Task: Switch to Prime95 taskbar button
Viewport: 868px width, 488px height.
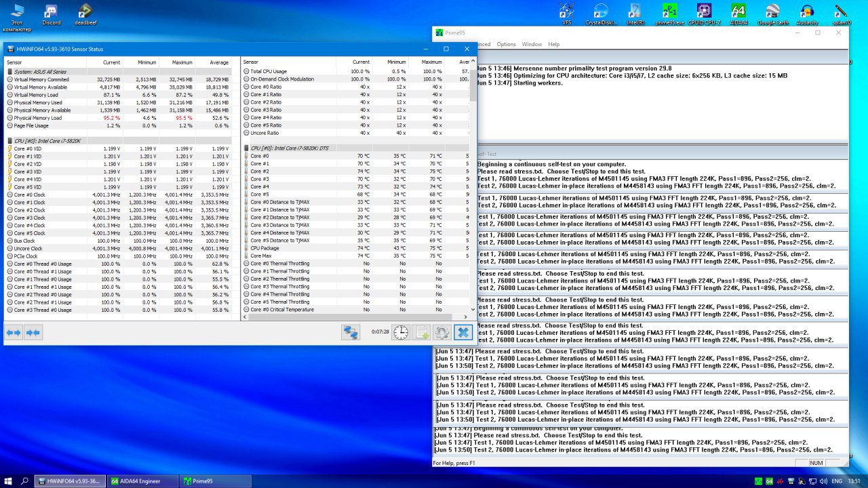Action: (214, 481)
